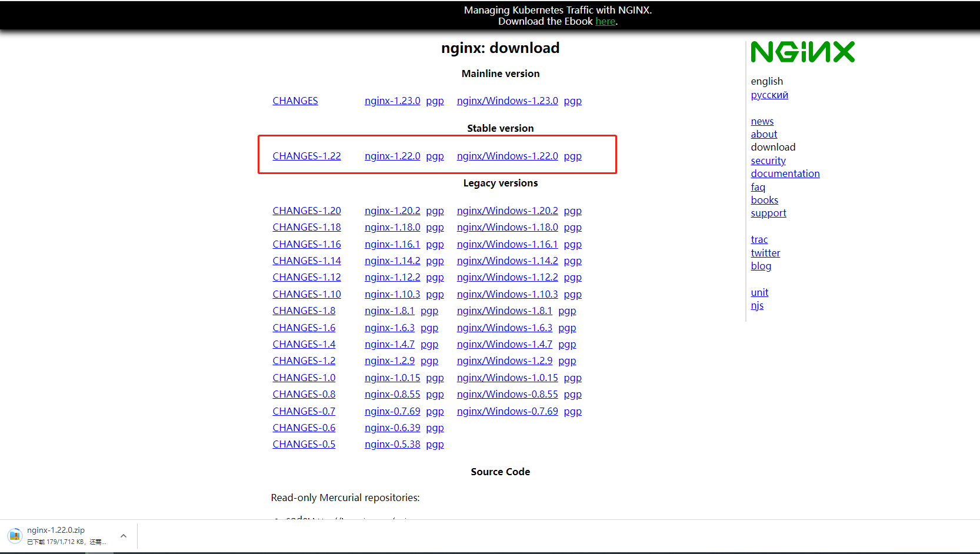Viewport: 980px width, 554px height.
Task: Click the nginx-1.22.0.zip download file icon
Action: click(15, 536)
